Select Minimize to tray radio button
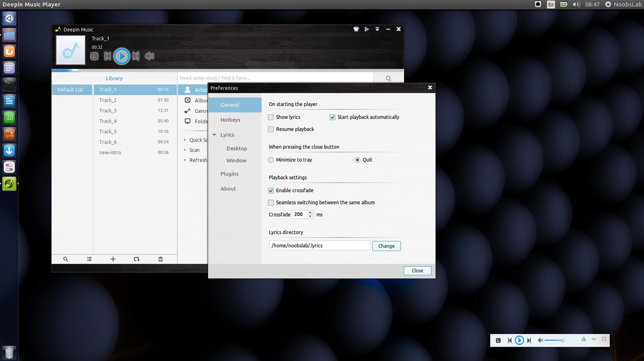The height and width of the screenshot is (361, 644). pyautogui.click(x=271, y=160)
